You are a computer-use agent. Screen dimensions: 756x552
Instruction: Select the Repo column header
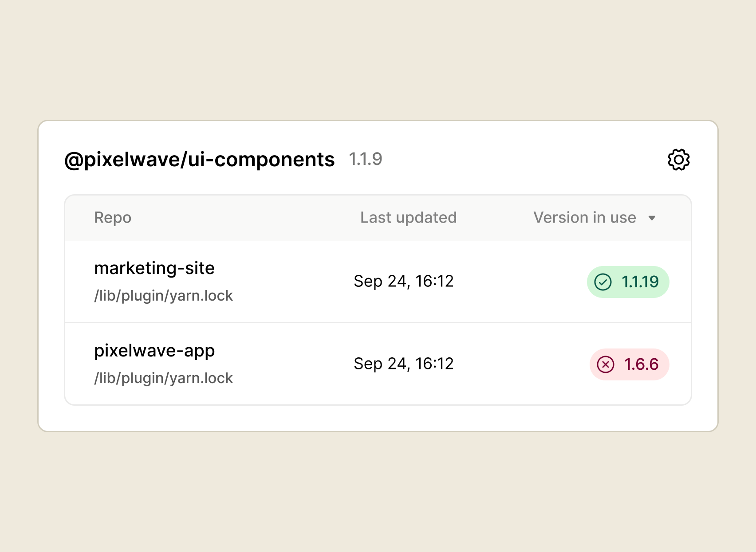coord(112,217)
